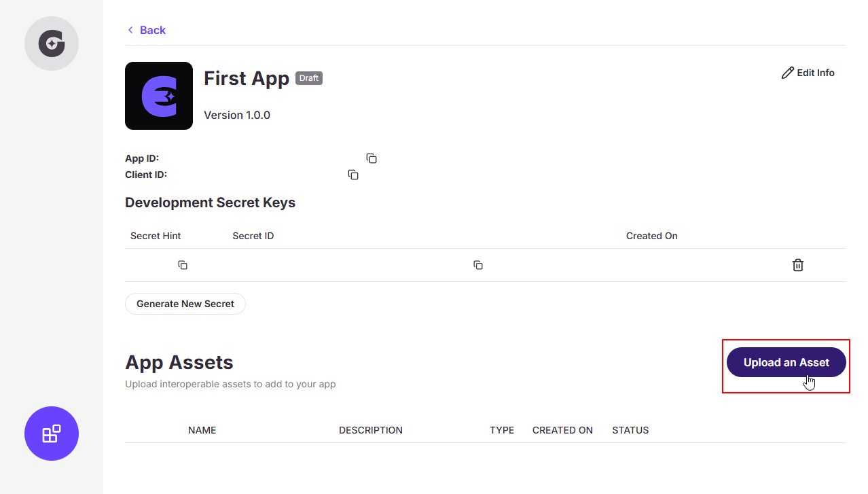This screenshot has width=868, height=494.
Task: Click the DESCRIPTION column header
Action: coord(371,429)
